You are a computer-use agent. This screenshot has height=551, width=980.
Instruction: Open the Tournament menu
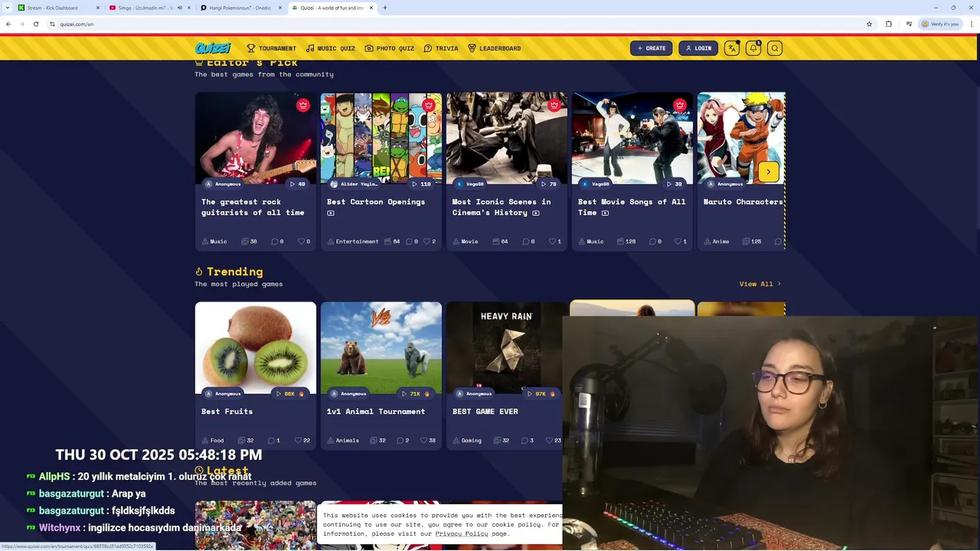(271, 48)
